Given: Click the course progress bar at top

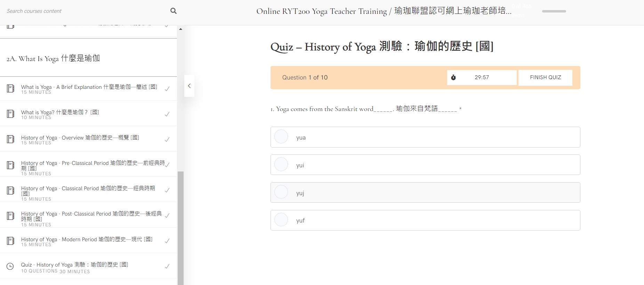Looking at the screenshot, I should click(x=554, y=11).
